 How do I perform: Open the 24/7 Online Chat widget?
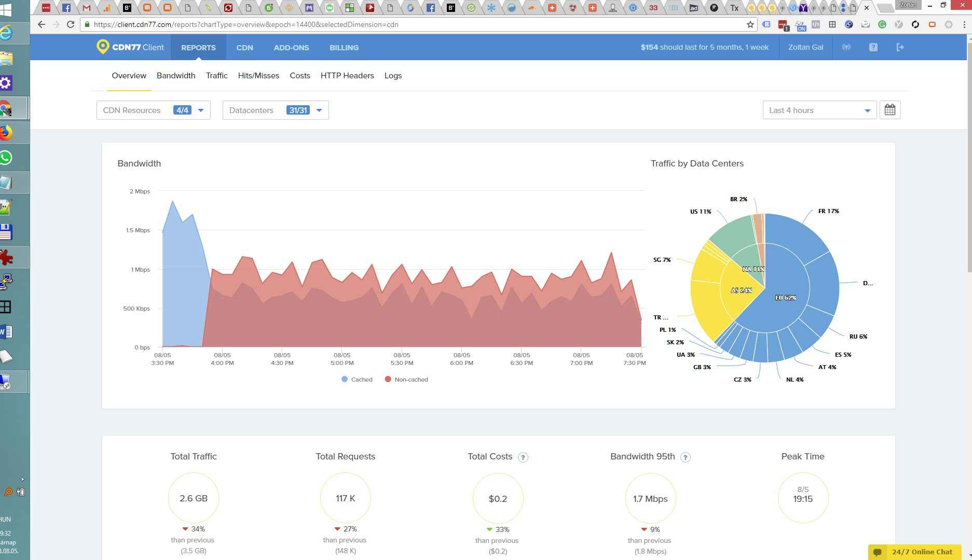[915, 552]
